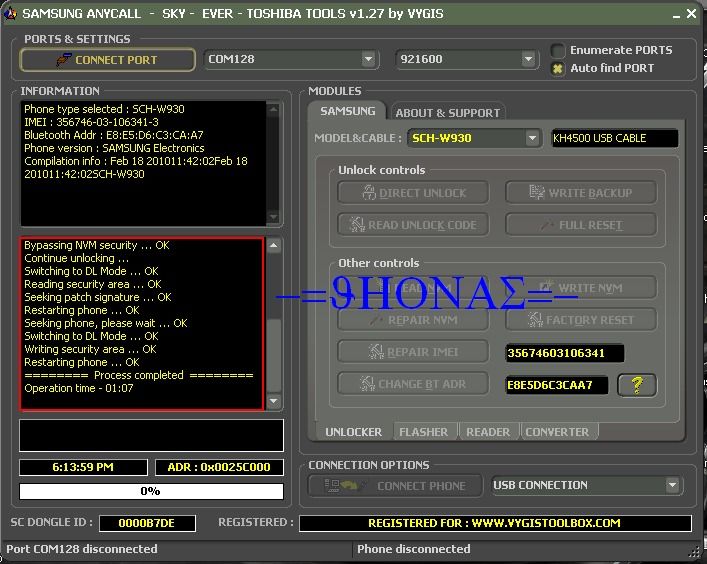Viewport: 707px width, 564px height.
Task: Toggle the Auto find PORT checkbox
Action: coord(558,69)
